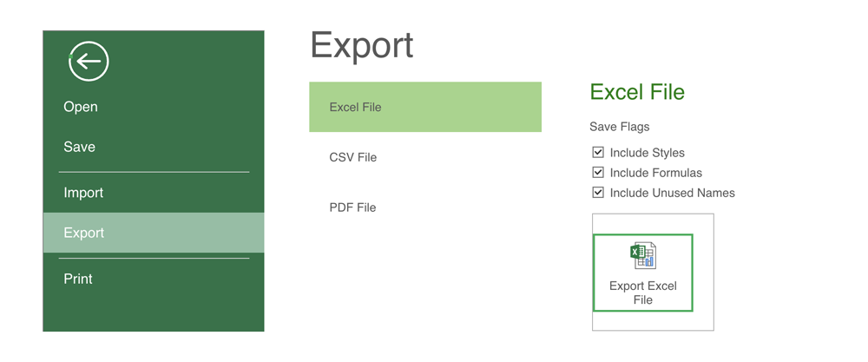Uncheck the Include Styles checkbox
The width and height of the screenshot is (868, 362).
click(598, 153)
